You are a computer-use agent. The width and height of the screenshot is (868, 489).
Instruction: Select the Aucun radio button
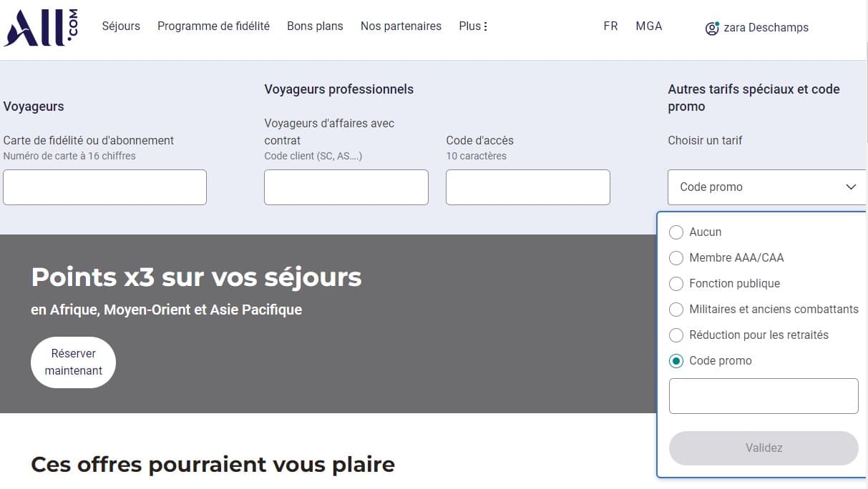(676, 232)
